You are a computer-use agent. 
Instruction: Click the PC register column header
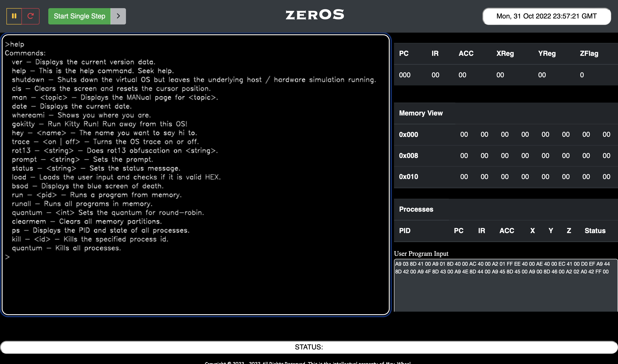click(x=404, y=53)
